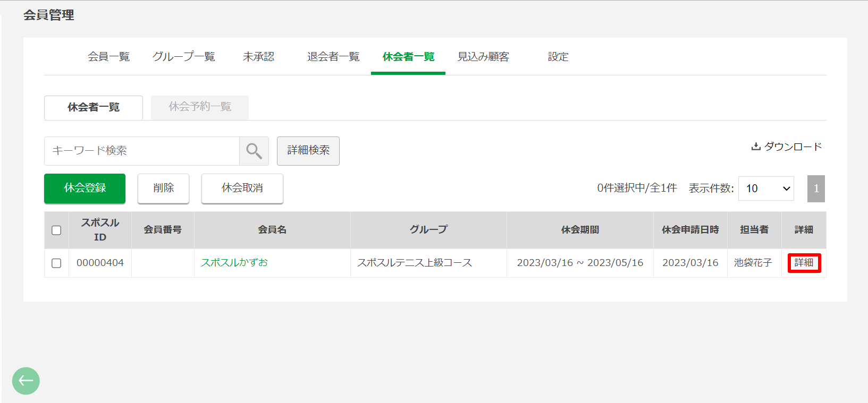Click page number 1 button
868x403 pixels.
click(x=816, y=188)
